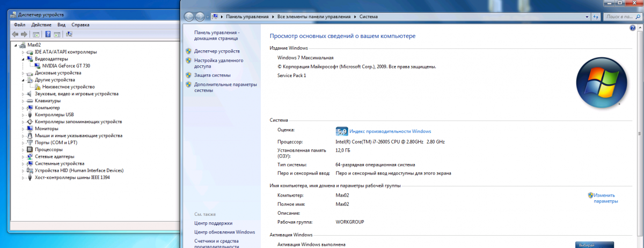Open the Вид menu
The image size is (644, 248).
61,25
